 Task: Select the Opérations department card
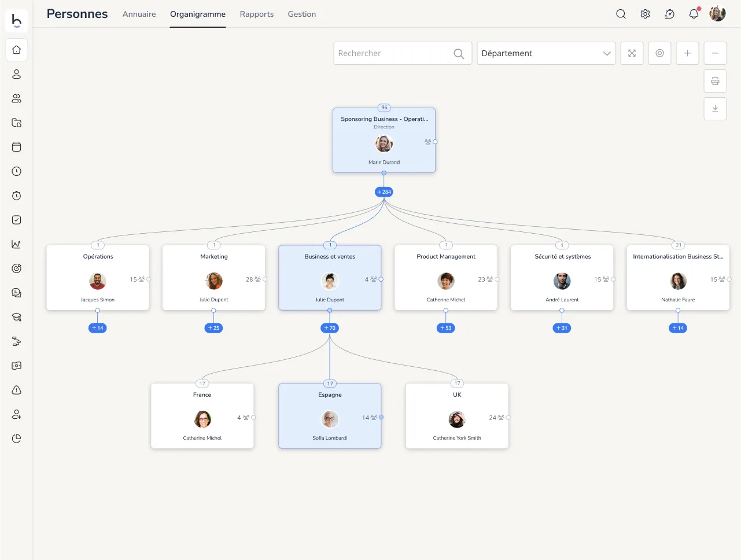coord(98,278)
